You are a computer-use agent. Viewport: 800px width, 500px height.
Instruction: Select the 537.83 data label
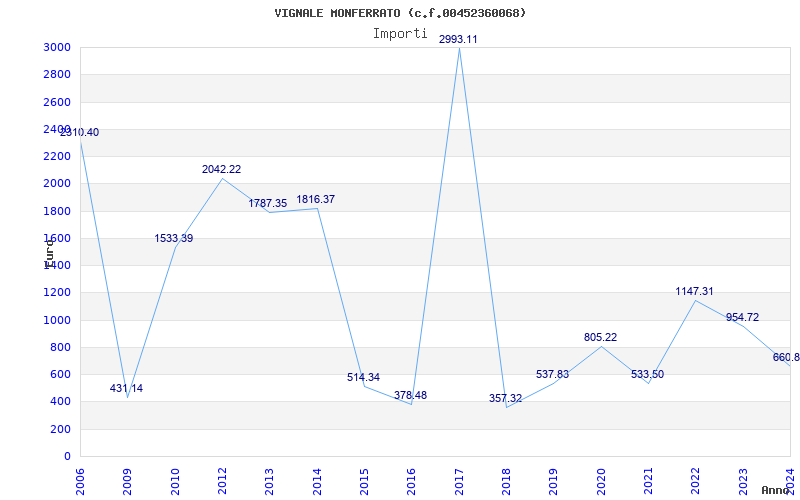(552, 374)
